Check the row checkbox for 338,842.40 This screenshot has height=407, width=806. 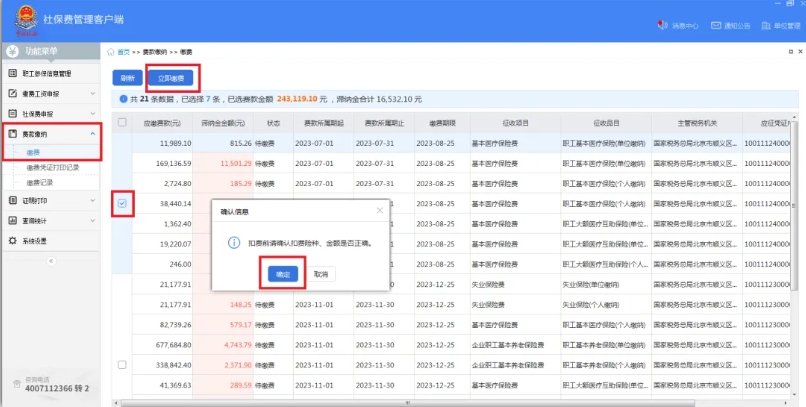(122, 365)
